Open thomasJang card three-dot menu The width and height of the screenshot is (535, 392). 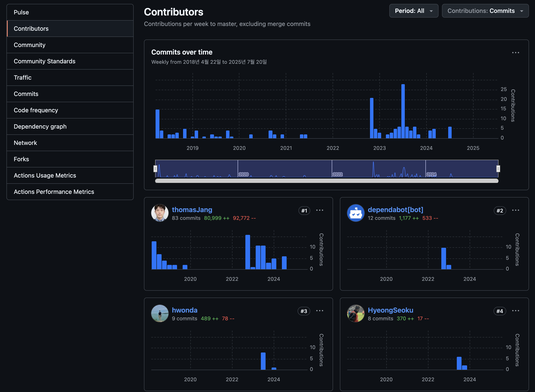[x=319, y=210]
